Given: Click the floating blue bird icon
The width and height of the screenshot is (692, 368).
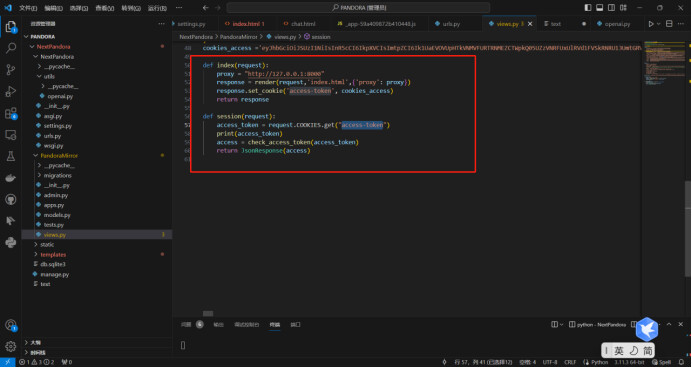Looking at the screenshot, I should coord(647,329).
